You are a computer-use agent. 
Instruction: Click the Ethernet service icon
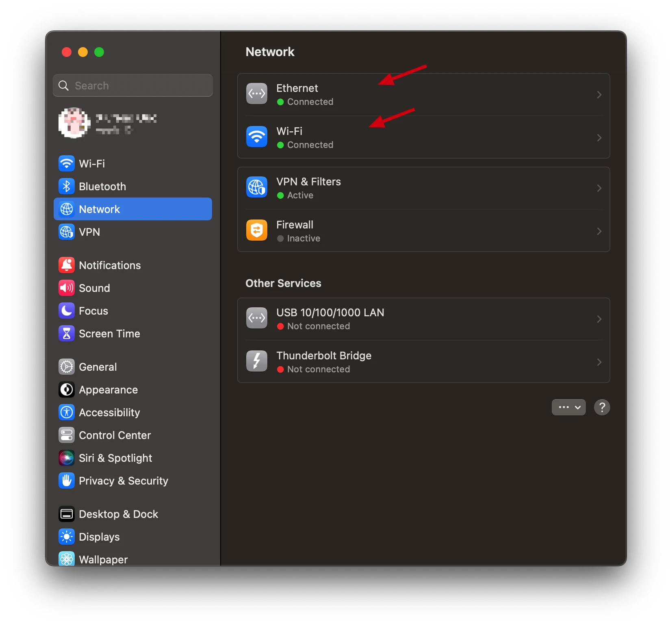(x=256, y=94)
